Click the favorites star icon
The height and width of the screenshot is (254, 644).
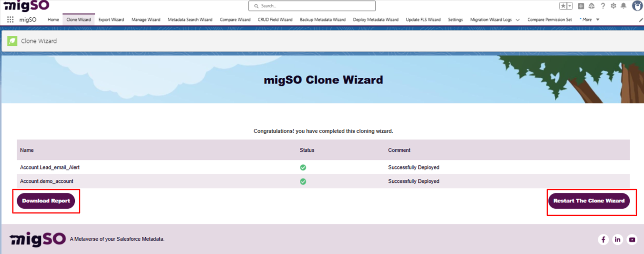563,6
